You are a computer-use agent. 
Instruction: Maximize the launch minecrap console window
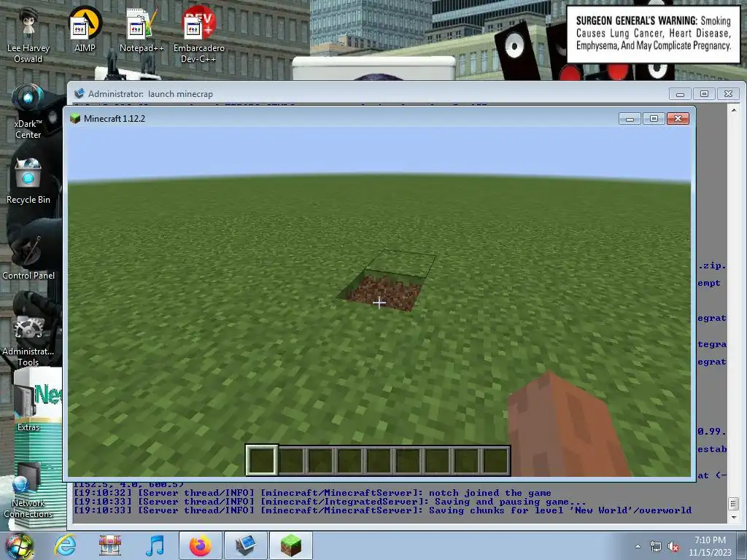pyautogui.click(x=704, y=94)
